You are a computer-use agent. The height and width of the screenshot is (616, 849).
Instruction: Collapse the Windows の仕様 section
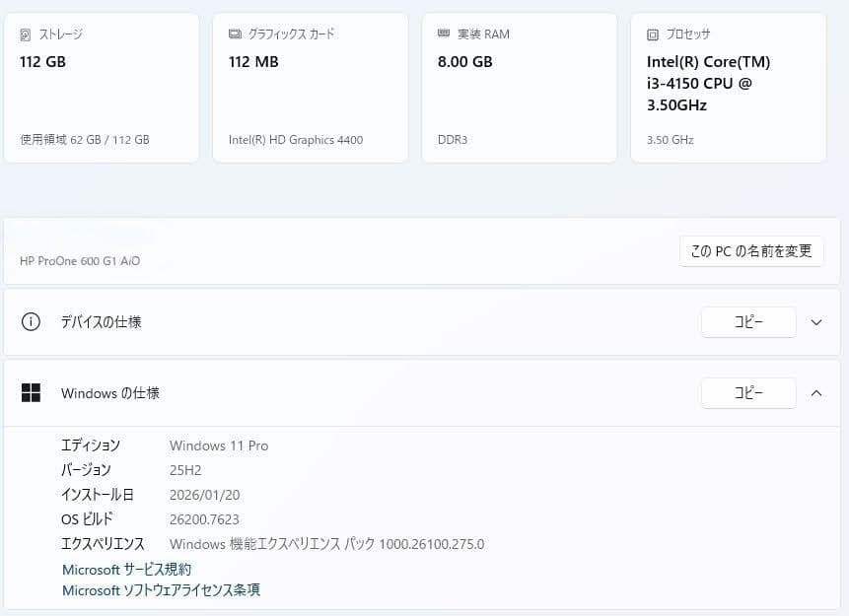point(815,392)
